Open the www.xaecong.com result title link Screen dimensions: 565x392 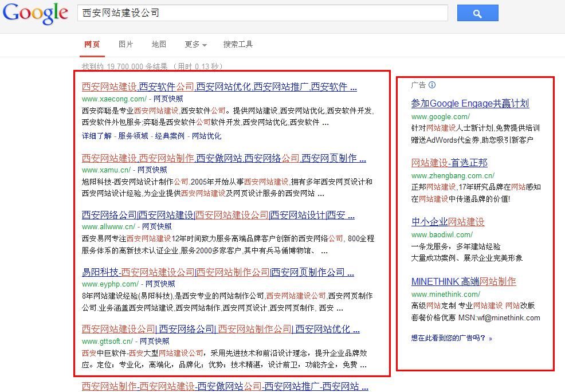(x=219, y=87)
